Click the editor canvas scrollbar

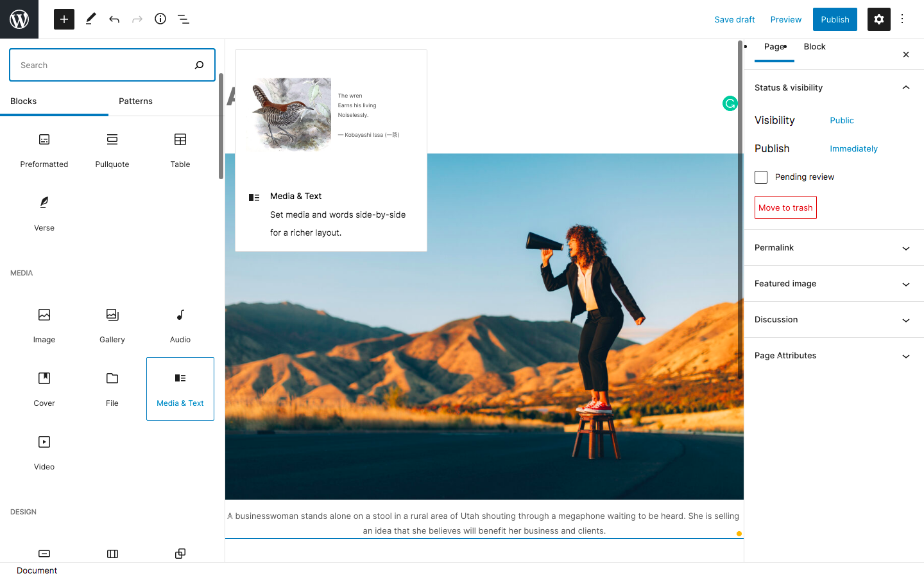pyautogui.click(x=740, y=210)
